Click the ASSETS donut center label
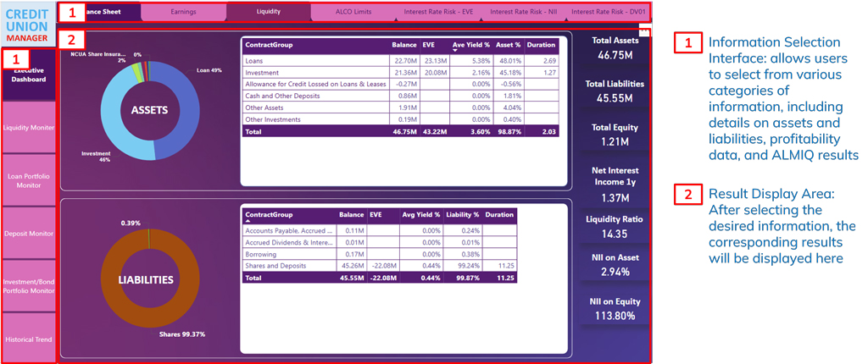 [x=149, y=110]
